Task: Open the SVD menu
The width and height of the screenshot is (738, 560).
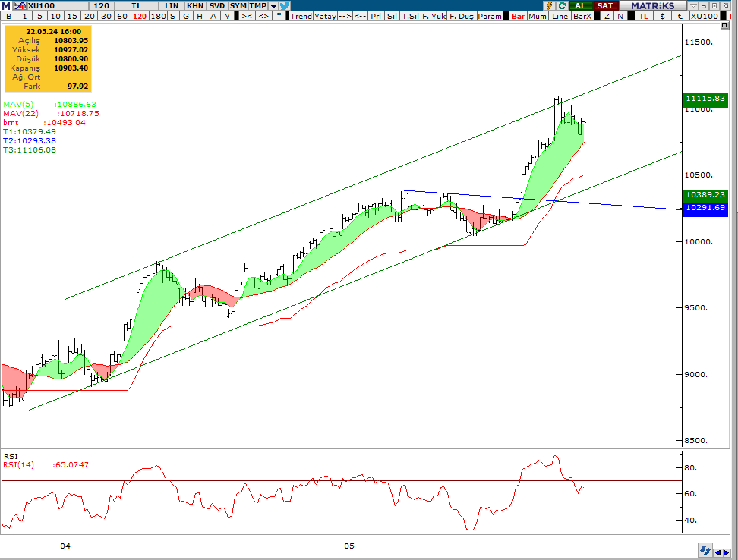Action: click(217, 5)
